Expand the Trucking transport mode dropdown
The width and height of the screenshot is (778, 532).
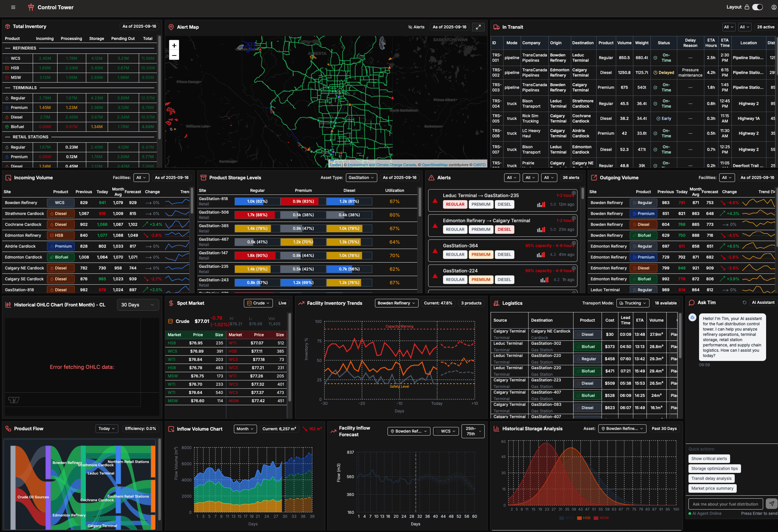click(633, 303)
